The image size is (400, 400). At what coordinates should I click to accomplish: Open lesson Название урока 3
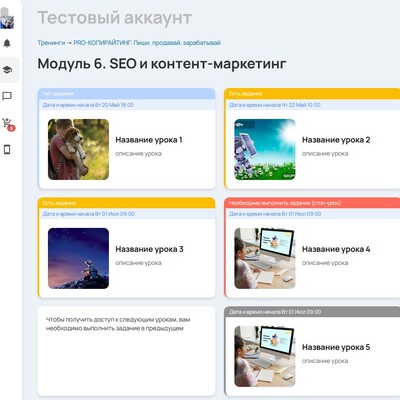(x=149, y=249)
